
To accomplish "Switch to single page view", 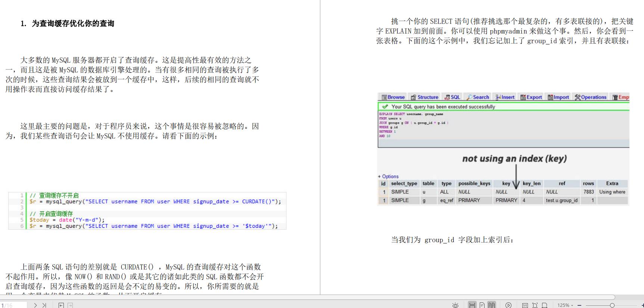I will point(482,305).
